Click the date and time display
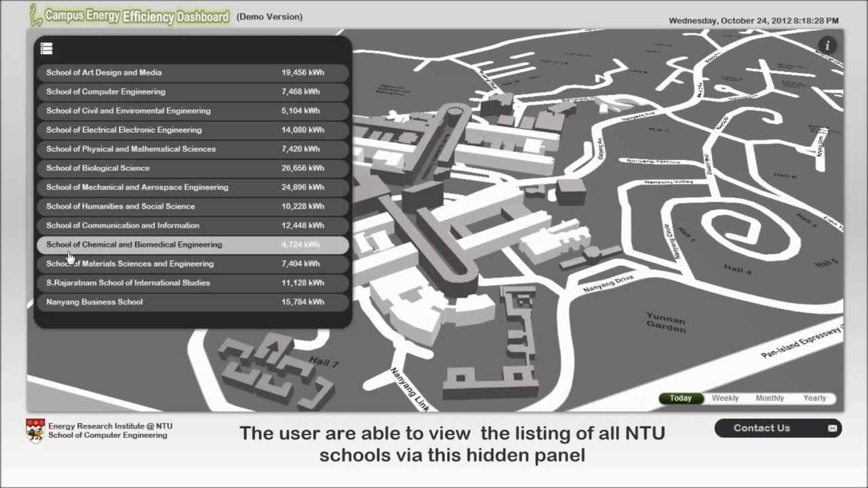This screenshot has height=488, width=868. [x=753, y=20]
